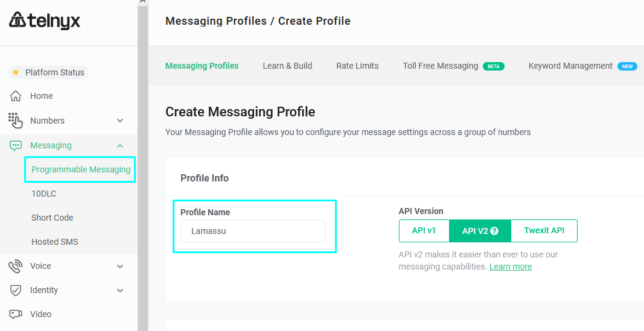The height and width of the screenshot is (331, 644).
Task: Collapse the Messaging menu chevron
Action: [x=120, y=146]
